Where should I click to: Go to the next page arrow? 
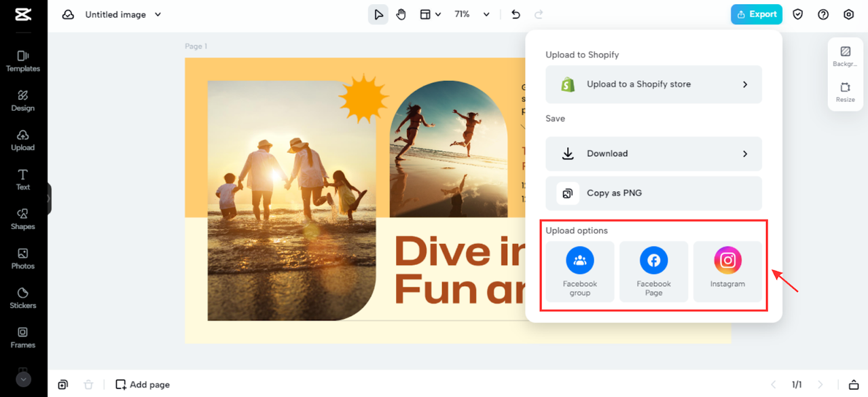point(820,385)
